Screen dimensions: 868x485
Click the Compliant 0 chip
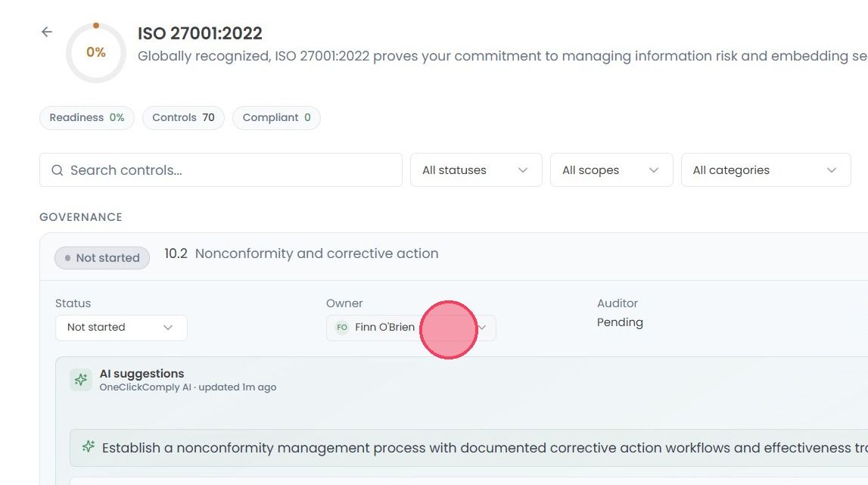click(x=276, y=118)
